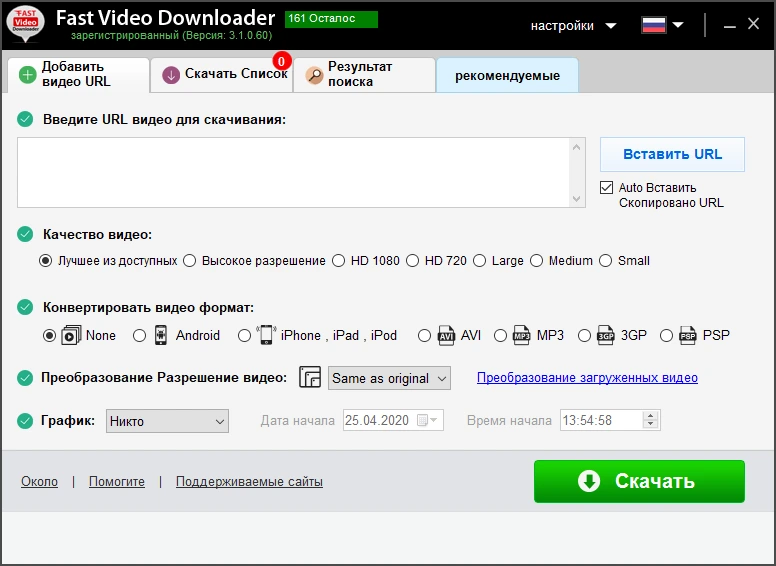Viewport: 776px width, 566px height.
Task: Click the magnifier icon on the search result tab
Action: tap(314, 75)
